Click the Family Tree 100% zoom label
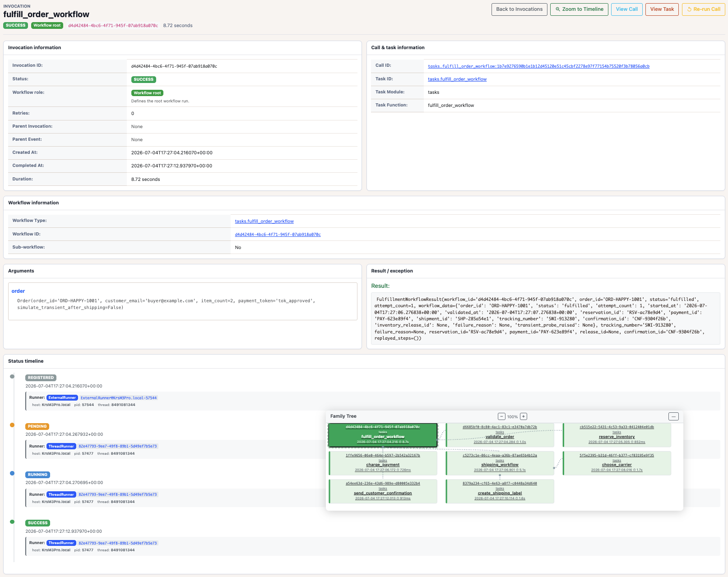This screenshot has width=728, height=577. [x=512, y=417]
